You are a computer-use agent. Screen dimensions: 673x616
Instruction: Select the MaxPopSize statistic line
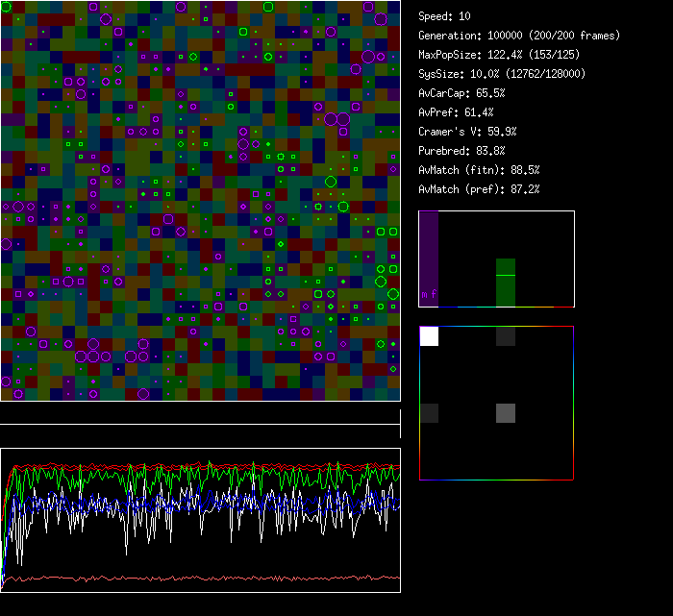500,55
